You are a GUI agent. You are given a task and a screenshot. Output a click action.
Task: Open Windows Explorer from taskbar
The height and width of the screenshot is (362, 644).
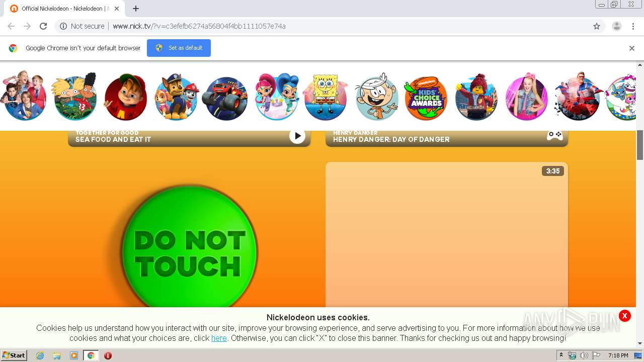57,355
